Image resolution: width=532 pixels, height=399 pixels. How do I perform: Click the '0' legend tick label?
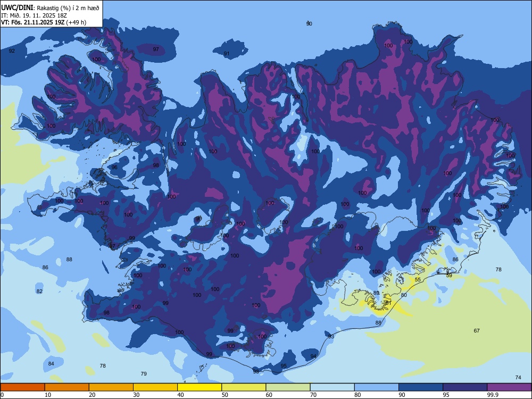coord(2,395)
